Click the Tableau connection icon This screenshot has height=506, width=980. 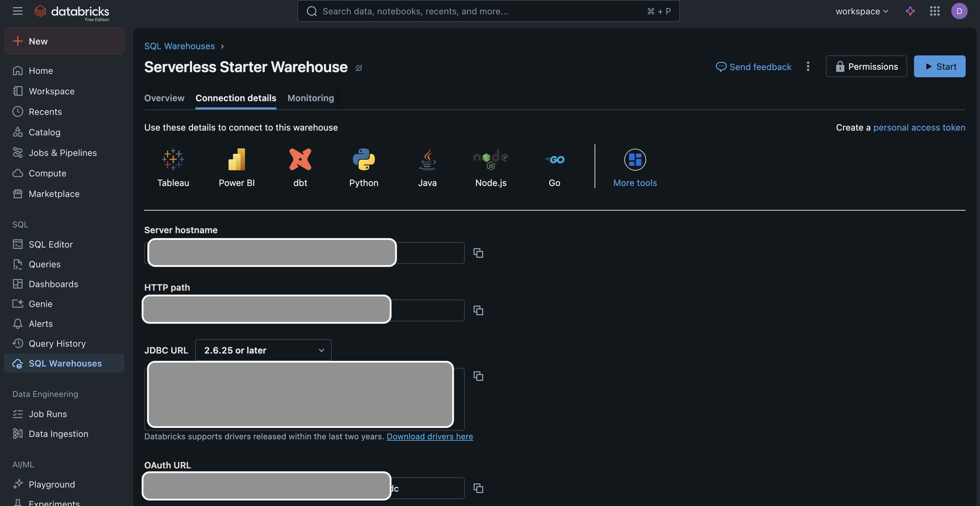(173, 159)
